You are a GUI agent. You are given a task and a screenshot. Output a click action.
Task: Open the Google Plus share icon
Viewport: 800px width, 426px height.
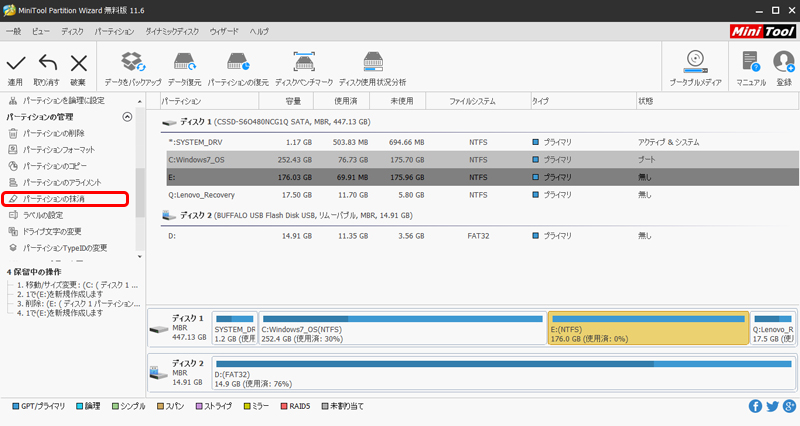(x=789, y=406)
